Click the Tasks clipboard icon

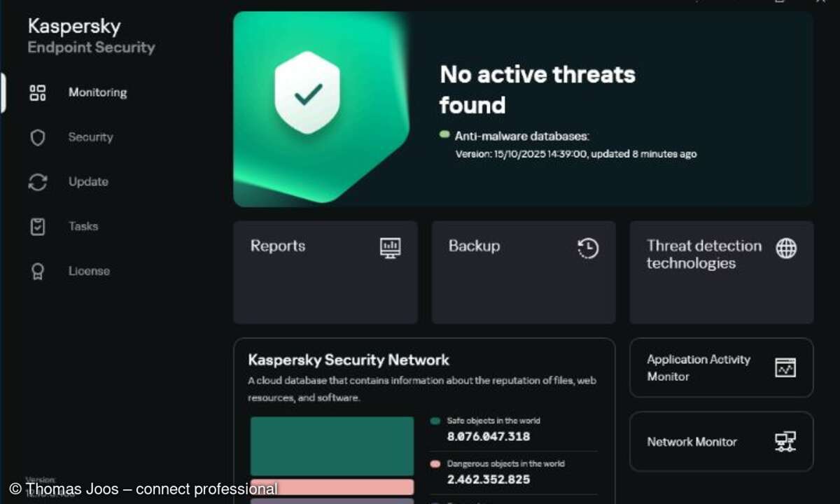[x=37, y=226]
